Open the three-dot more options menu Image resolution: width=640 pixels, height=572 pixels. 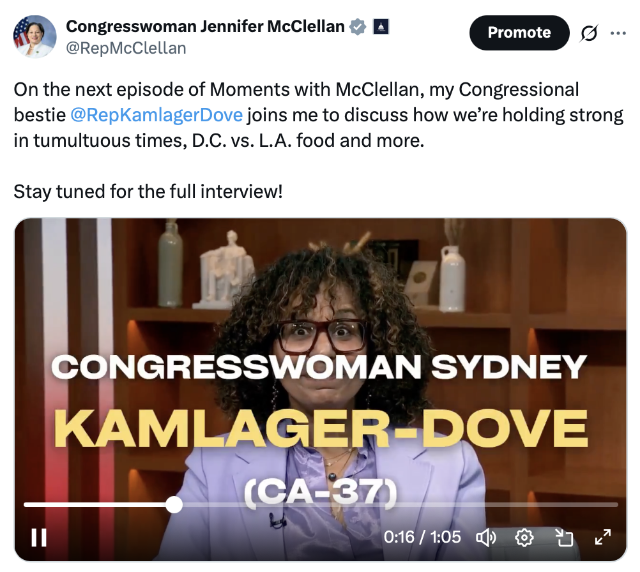click(x=618, y=33)
